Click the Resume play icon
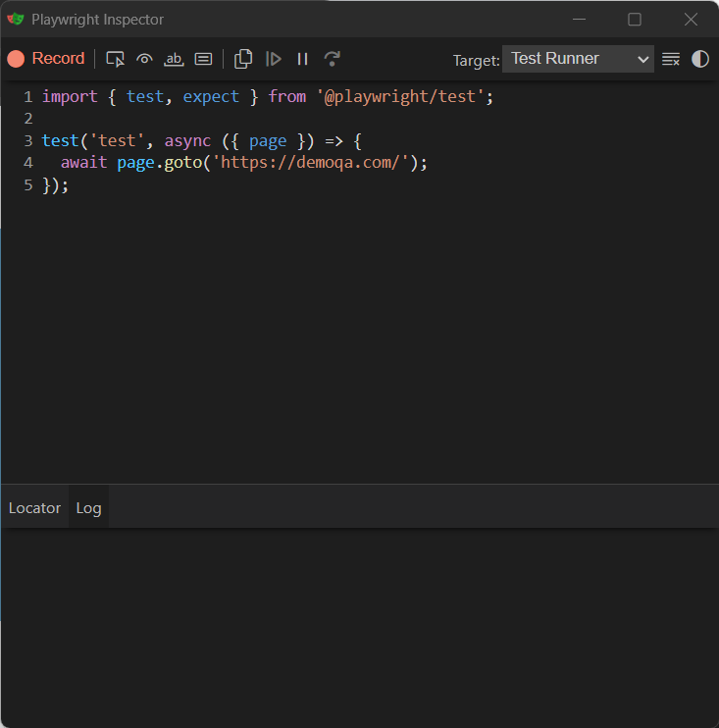Image resolution: width=719 pixels, height=728 pixels. point(274,59)
